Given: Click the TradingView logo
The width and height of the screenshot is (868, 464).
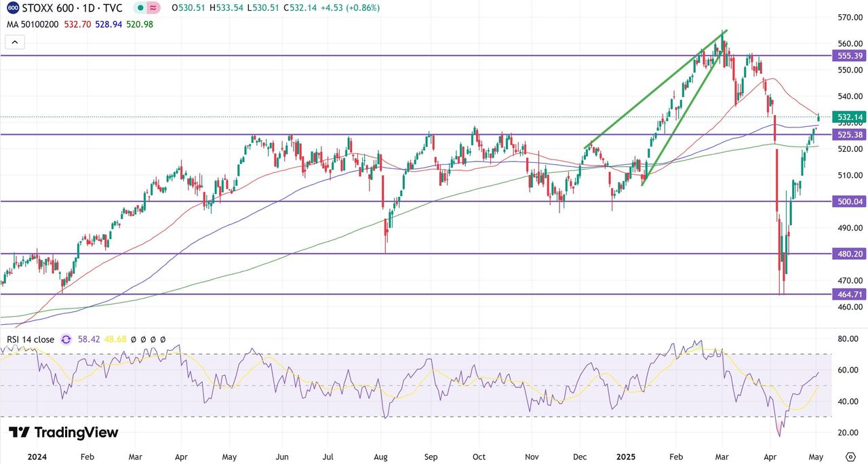Looking at the screenshot, I should 63,433.
